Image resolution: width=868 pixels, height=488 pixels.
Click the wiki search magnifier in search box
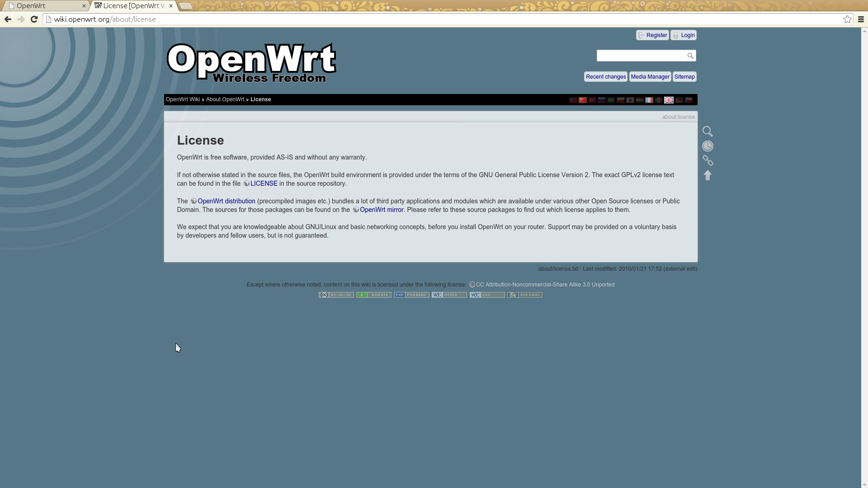coord(690,56)
